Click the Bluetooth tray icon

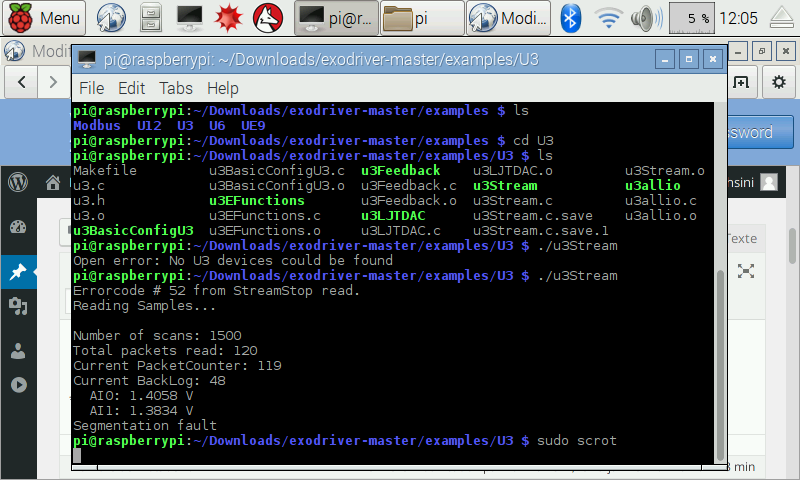(x=570, y=18)
